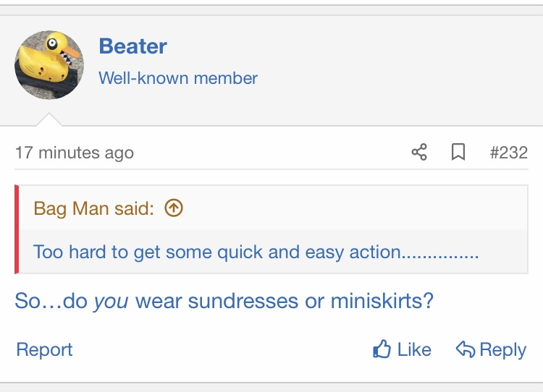
Task: Click the 17 minutes ago timestamp
Action: (74, 153)
